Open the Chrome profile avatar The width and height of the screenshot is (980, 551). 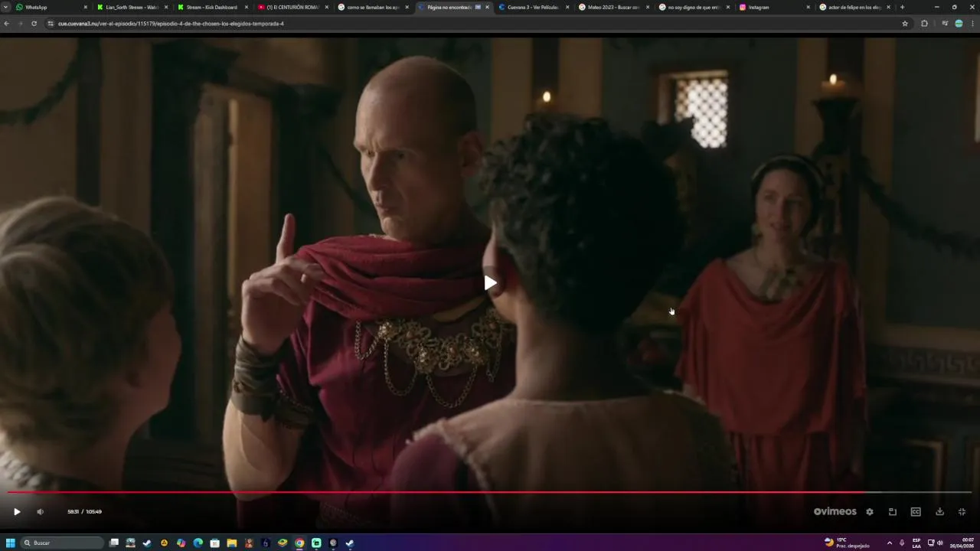pos(959,24)
